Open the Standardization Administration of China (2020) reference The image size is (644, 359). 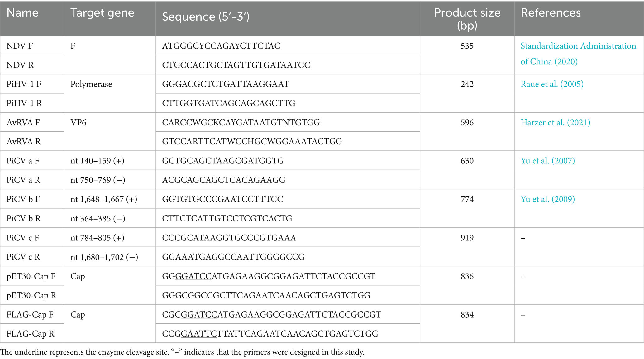578,54
